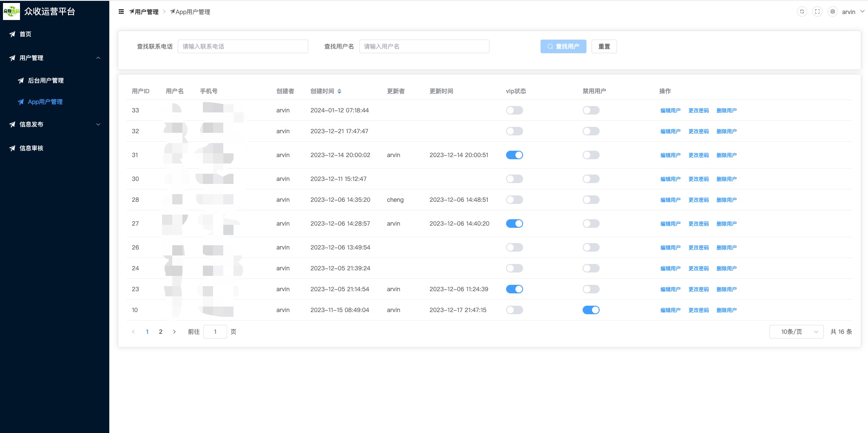Toggle 禁用用户 switch for user 28

[x=591, y=200]
